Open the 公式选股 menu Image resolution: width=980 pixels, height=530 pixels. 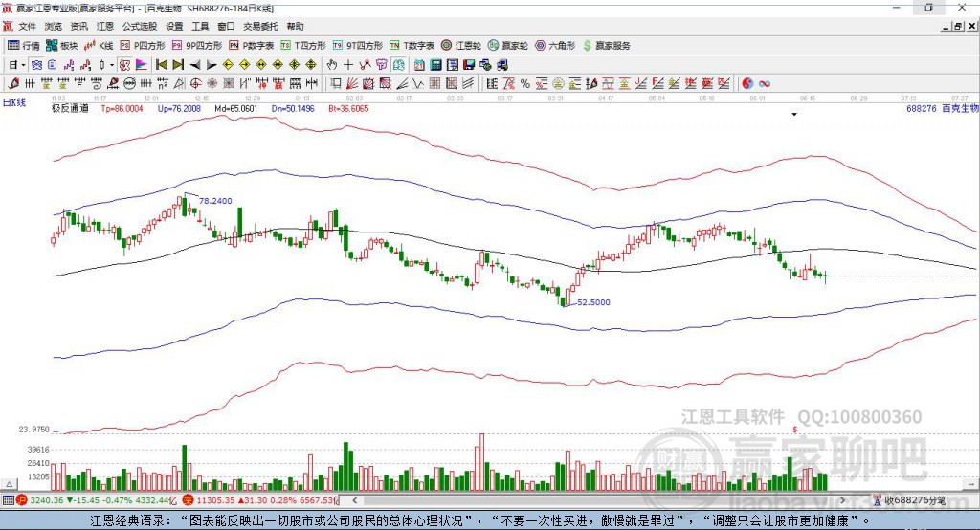tap(140, 26)
